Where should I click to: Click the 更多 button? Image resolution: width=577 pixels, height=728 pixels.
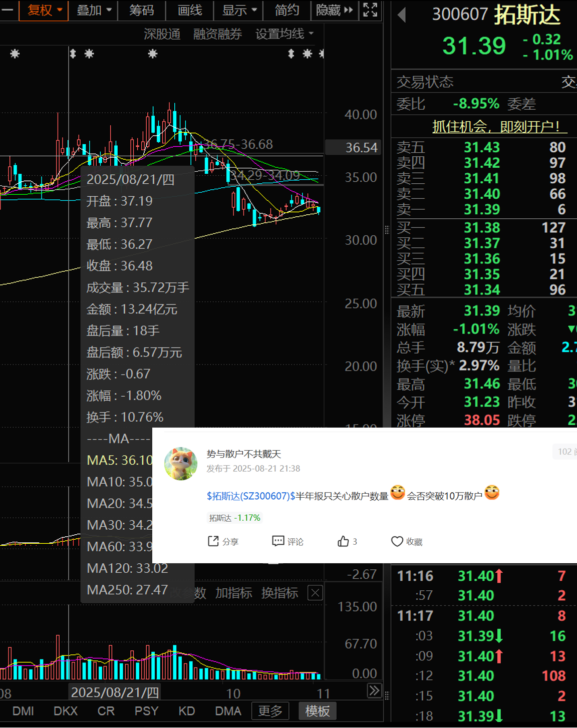(270, 711)
